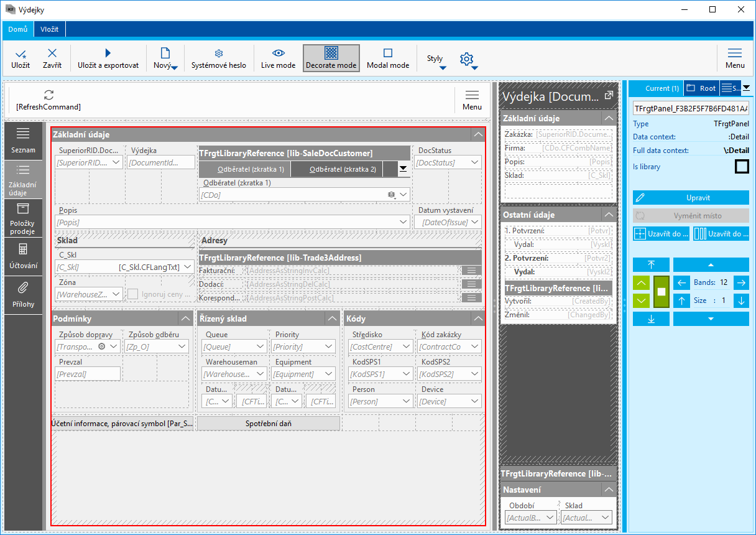Click the Uložit save icon
Screen dimensions: 756x535
click(x=21, y=54)
